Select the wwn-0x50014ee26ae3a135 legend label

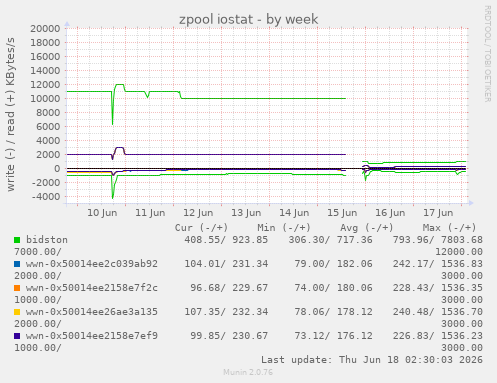[92, 312]
